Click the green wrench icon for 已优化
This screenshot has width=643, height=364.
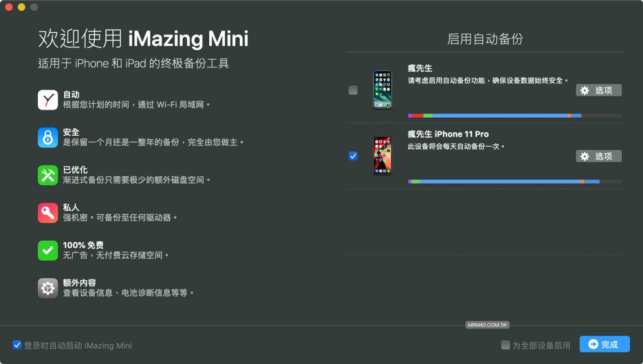pos(48,175)
